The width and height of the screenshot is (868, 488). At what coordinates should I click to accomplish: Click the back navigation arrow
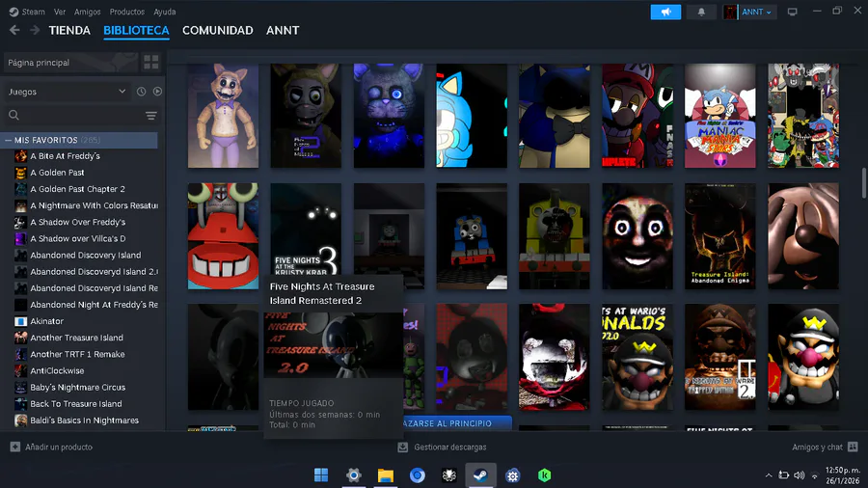click(14, 31)
